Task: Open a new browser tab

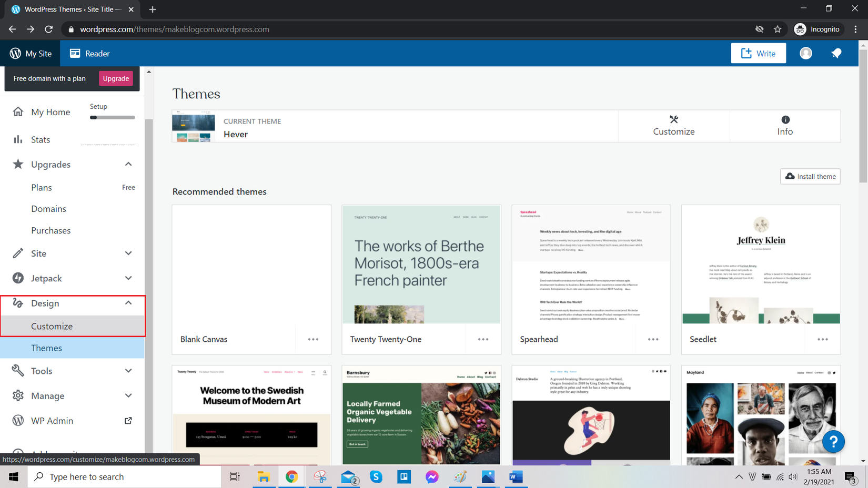Action: point(153,9)
